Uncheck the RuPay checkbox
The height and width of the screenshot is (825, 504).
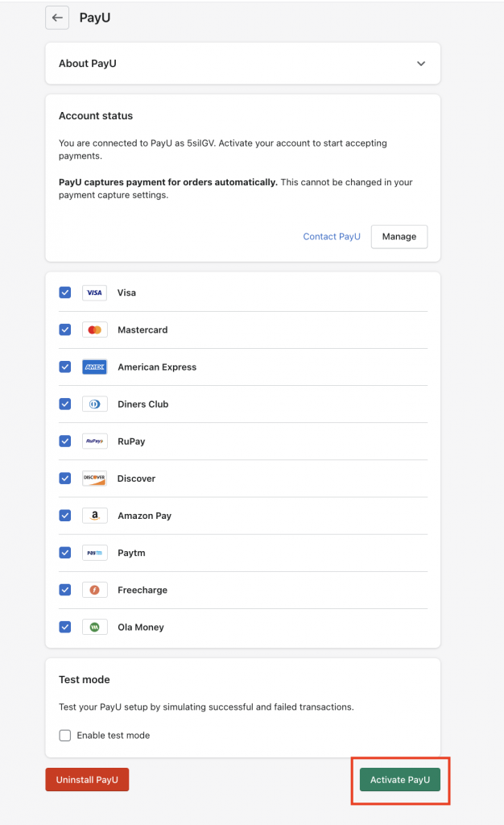(65, 441)
